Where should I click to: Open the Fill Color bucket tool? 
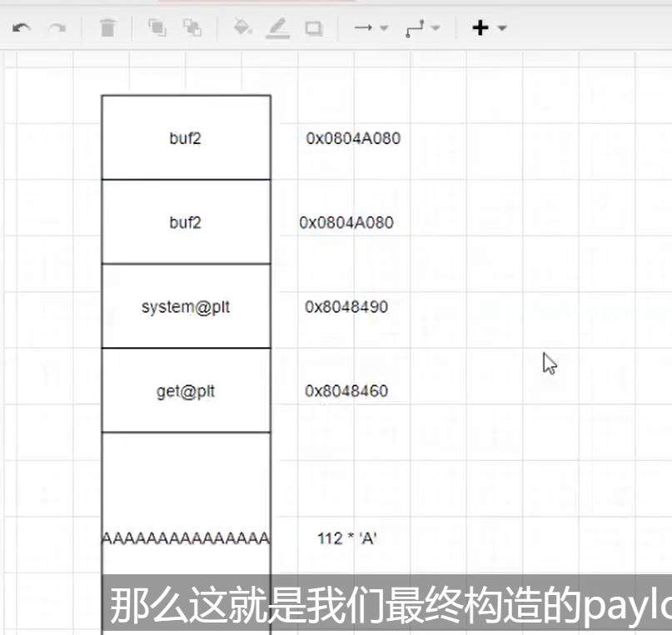242,28
